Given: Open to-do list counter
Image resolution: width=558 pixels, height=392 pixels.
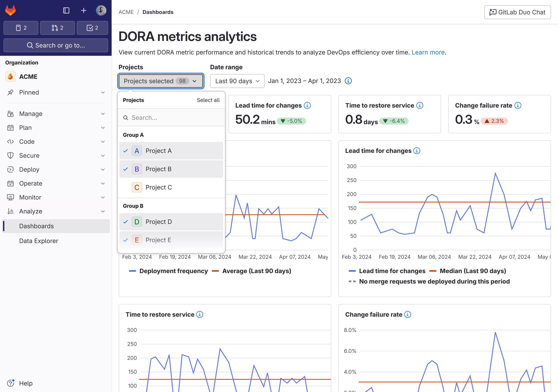Looking at the screenshot, I should pos(92,28).
